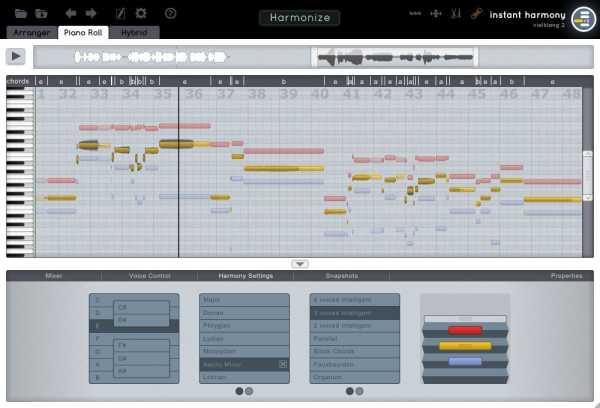This screenshot has width=600, height=408.
Task: Select Parallel in the harmony mode list
Action: [x=353, y=339]
